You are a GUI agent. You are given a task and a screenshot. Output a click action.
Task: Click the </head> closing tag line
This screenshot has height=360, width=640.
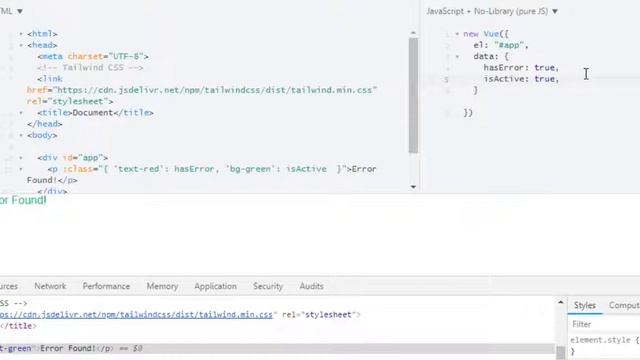45,124
